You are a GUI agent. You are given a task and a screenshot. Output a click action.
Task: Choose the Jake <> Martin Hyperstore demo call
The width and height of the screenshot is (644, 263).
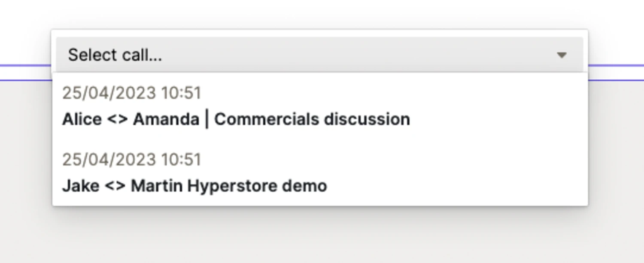[x=194, y=186]
